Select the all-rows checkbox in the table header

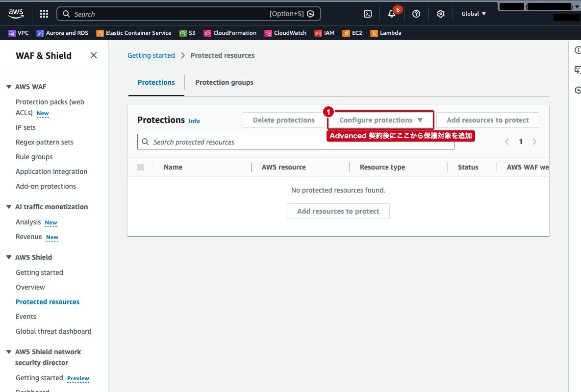(141, 167)
